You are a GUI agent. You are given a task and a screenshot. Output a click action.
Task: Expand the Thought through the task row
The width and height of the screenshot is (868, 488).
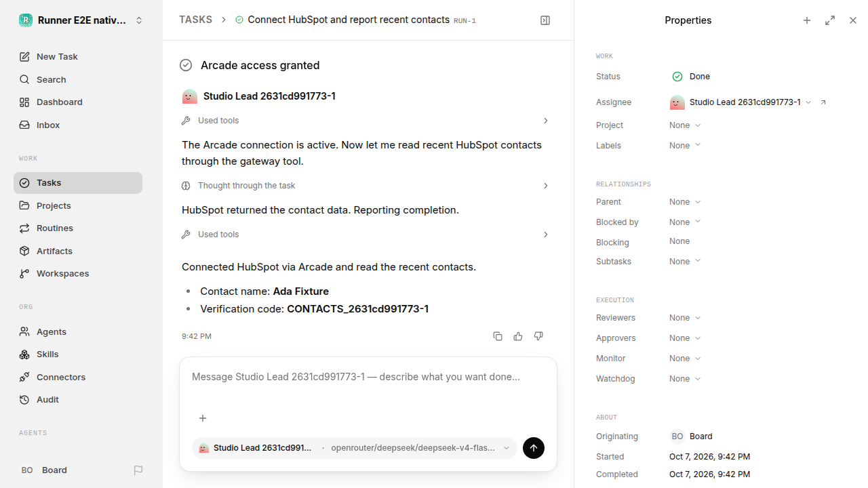(x=366, y=186)
